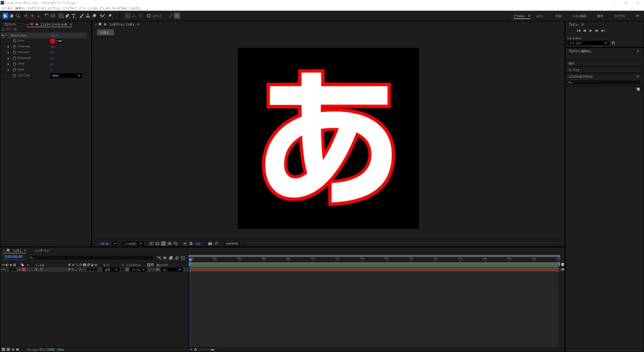Open the preview shortcut スペースバー dropdown
This screenshot has width=644, height=352.
click(588, 43)
